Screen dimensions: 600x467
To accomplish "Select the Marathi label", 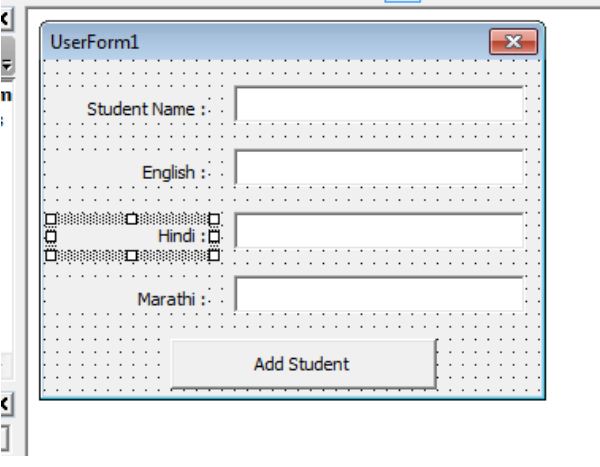I will pyautogui.click(x=171, y=298).
